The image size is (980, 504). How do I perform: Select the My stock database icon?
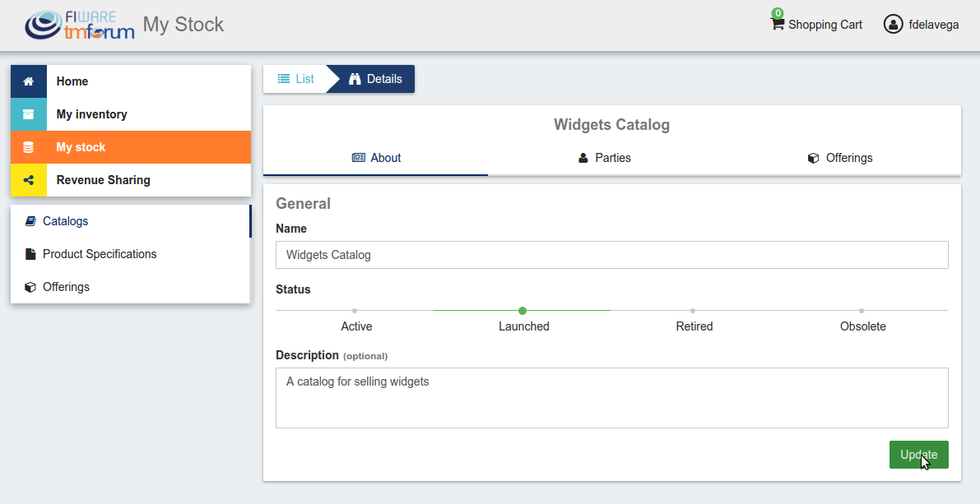click(x=28, y=147)
